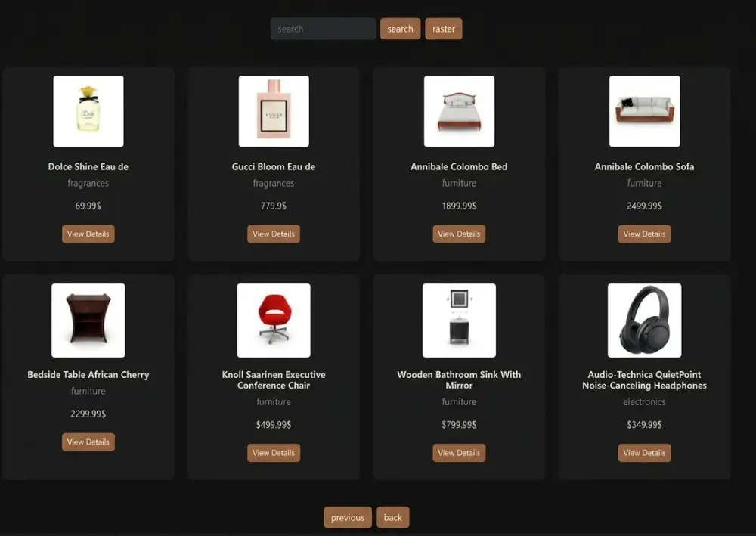This screenshot has height=536, width=756.
Task: Go to the previous page
Action: click(x=348, y=517)
